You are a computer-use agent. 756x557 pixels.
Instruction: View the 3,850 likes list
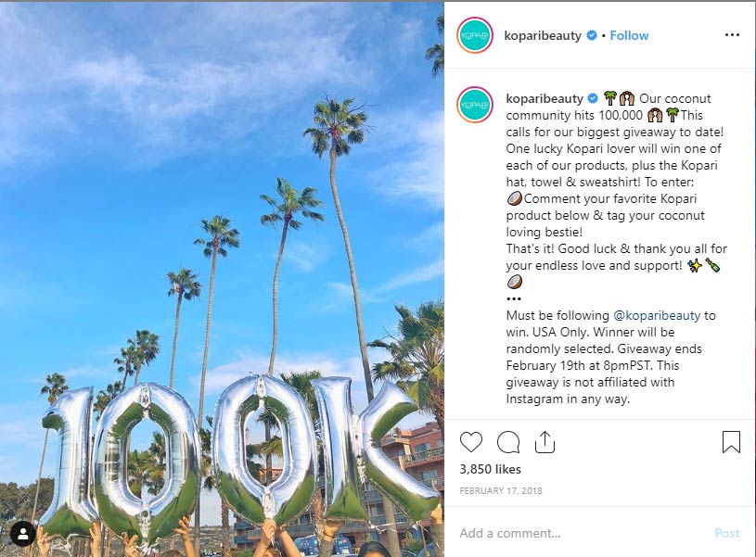pyautogui.click(x=491, y=470)
